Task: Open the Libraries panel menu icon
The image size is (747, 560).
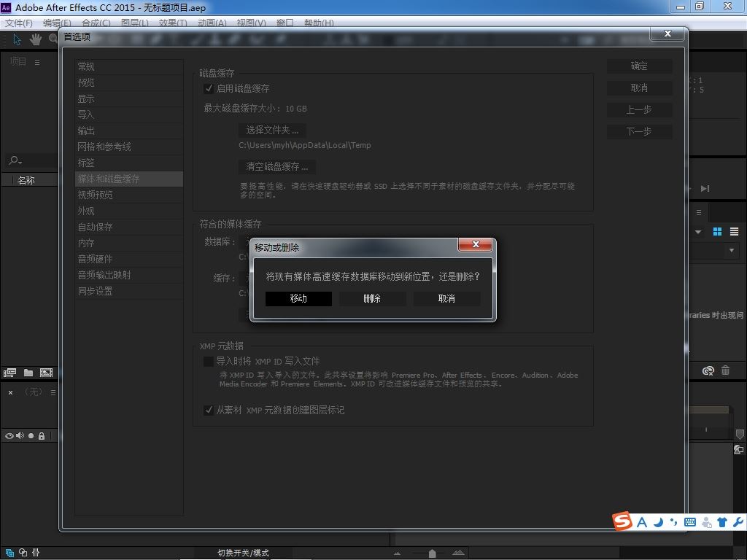Action: click(699, 212)
